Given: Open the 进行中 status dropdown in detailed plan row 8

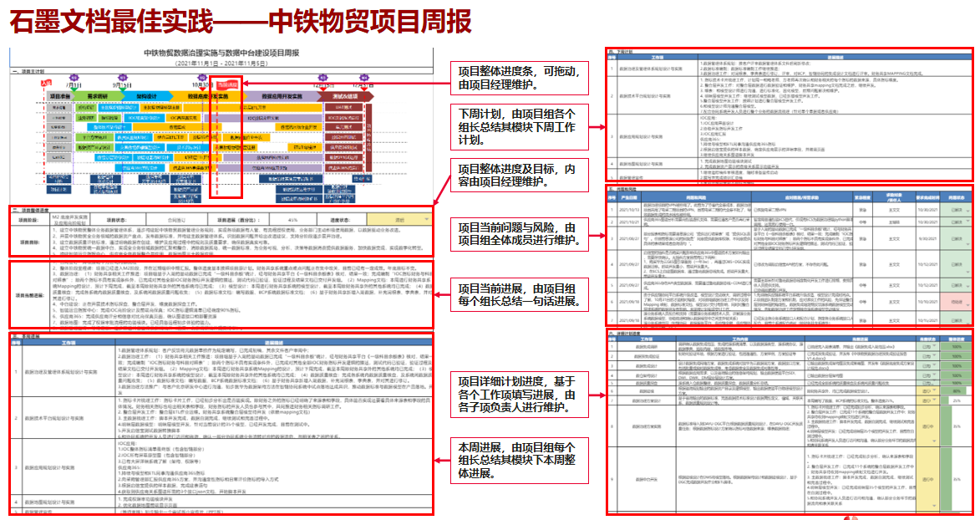Looking at the screenshot, I should tap(927, 426).
